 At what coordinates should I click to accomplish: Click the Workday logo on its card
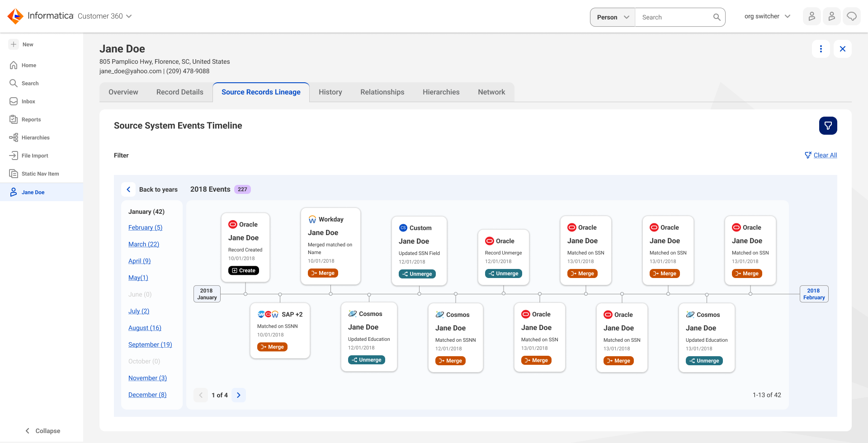tap(312, 220)
